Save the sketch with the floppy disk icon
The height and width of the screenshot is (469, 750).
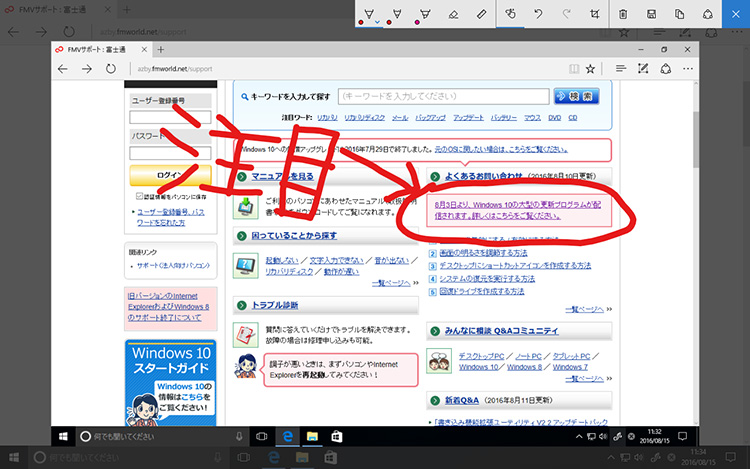pos(652,14)
